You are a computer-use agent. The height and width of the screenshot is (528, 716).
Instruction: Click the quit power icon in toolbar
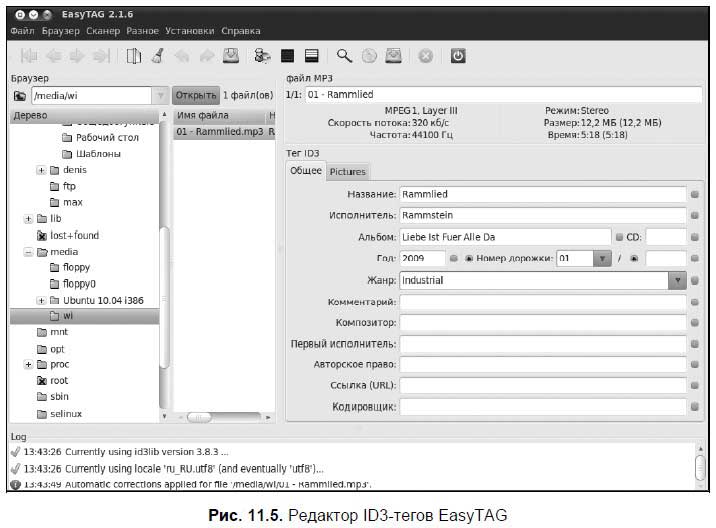click(x=458, y=56)
